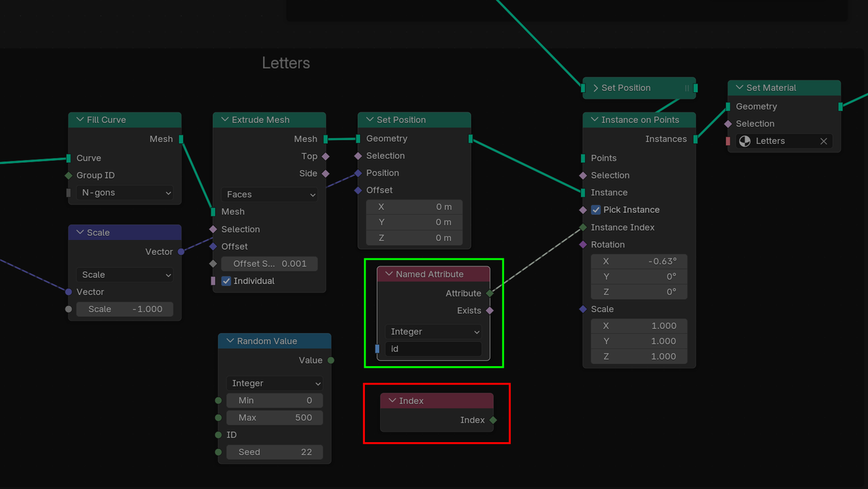Click the Seed 22 field
The width and height of the screenshot is (868, 489).
click(275, 452)
